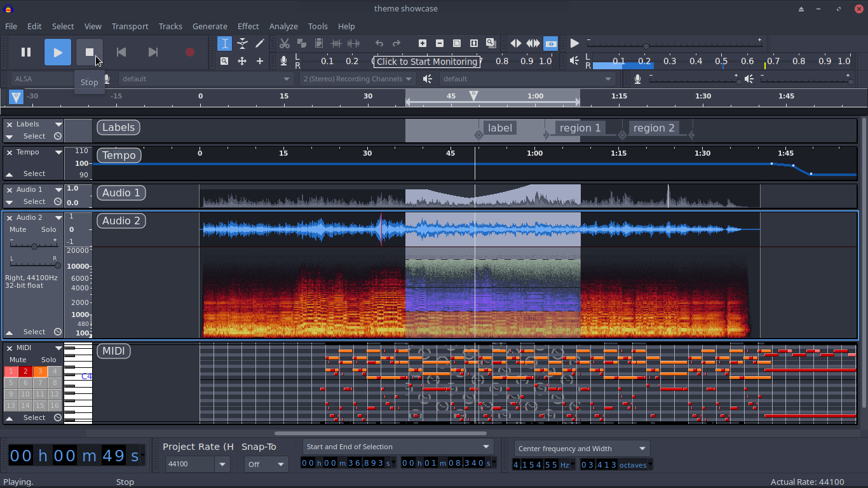Open the Effect menu
Image resolution: width=868 pixels, height=488 pixels.
[248, 26]
